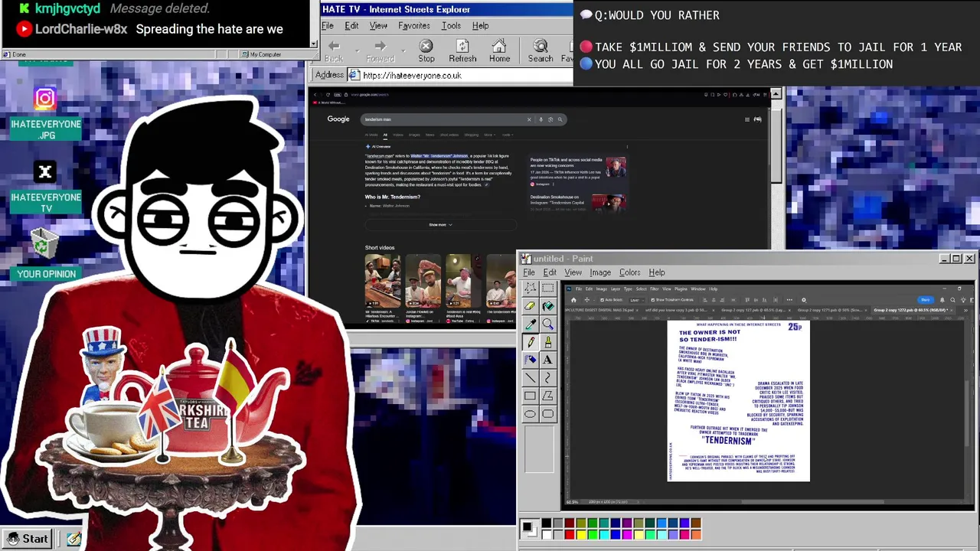Click the blue Share button in Photoshop
The width and height of the screenshot is (980, 551).
click(926, 300)
